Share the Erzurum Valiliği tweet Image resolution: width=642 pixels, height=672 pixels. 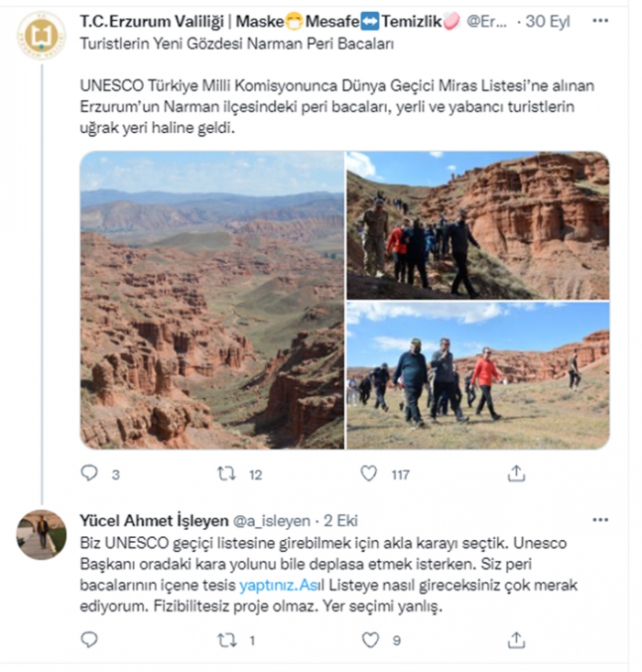tap(516, 473)
